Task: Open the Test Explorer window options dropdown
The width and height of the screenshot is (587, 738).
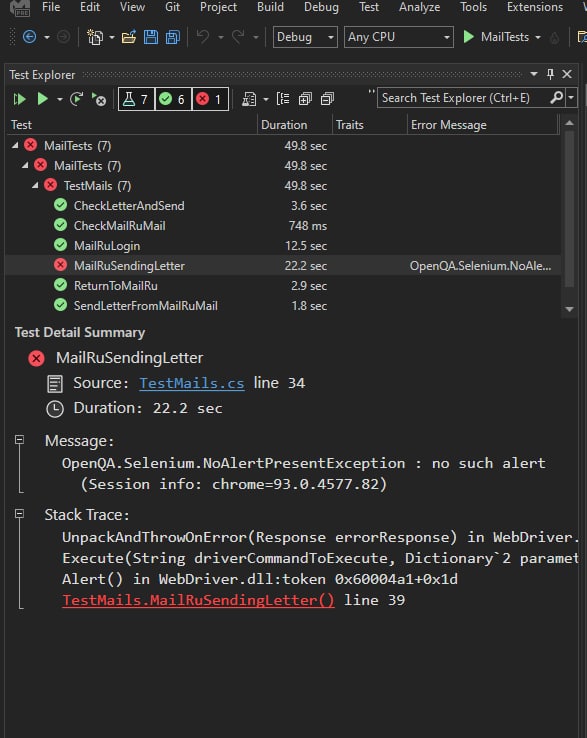Action: [534, 74]
